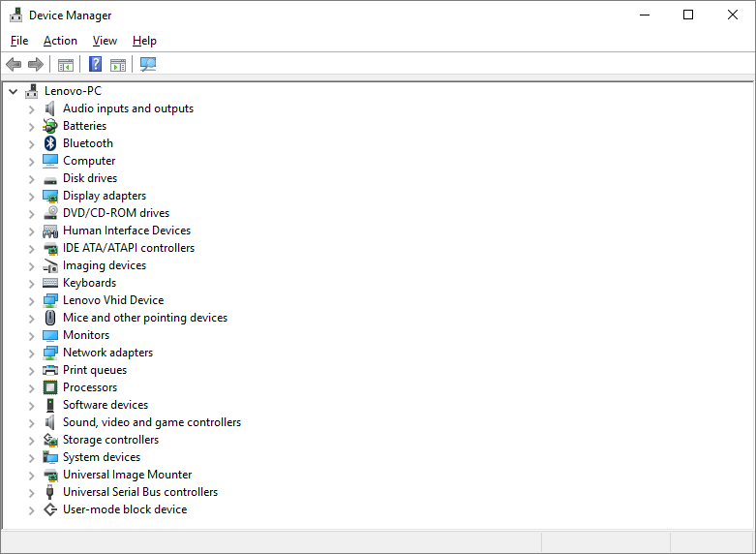Select the Batteries label
This screenshot has height=554, width=756.
85,126
